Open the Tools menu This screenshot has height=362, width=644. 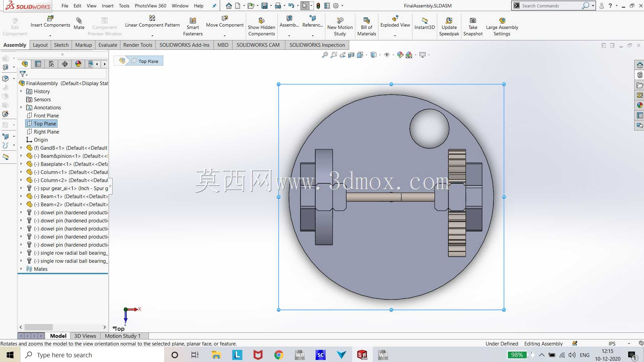[x=124, y=6]
